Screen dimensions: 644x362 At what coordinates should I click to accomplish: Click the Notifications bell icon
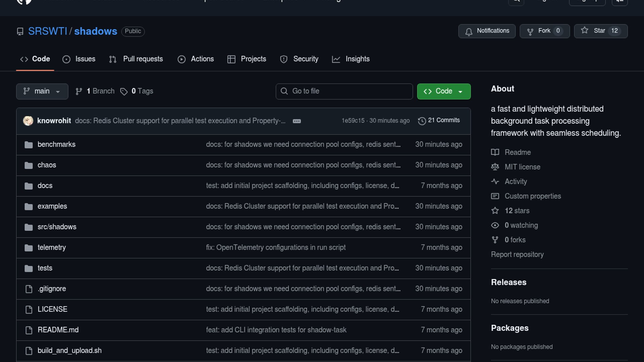coord(469,32)
